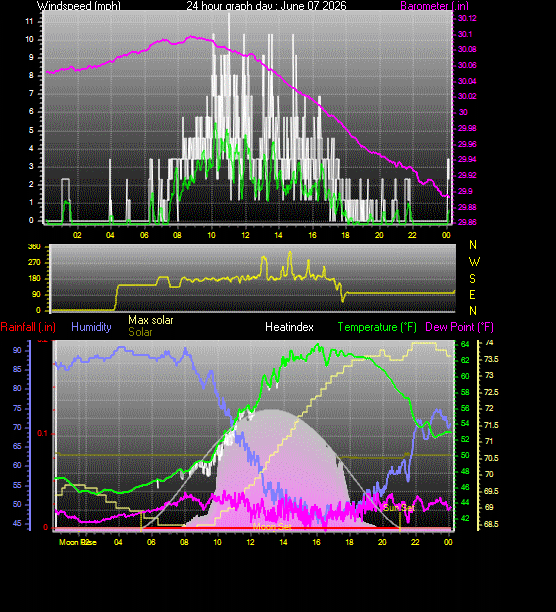This screenshot has width=556, height=612.
Task: Click the 46 temperature axis value
Action: [x=465, y=487]
